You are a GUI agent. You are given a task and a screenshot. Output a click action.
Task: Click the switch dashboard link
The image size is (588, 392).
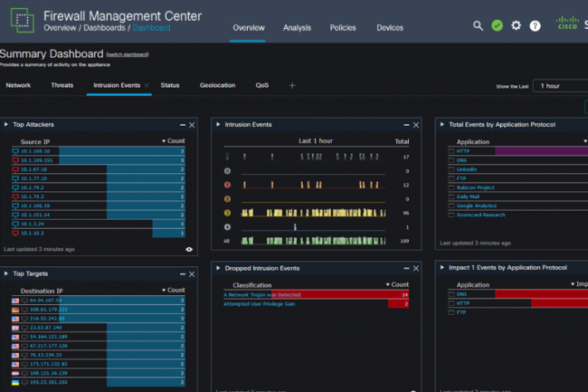(x=128, y=55)
